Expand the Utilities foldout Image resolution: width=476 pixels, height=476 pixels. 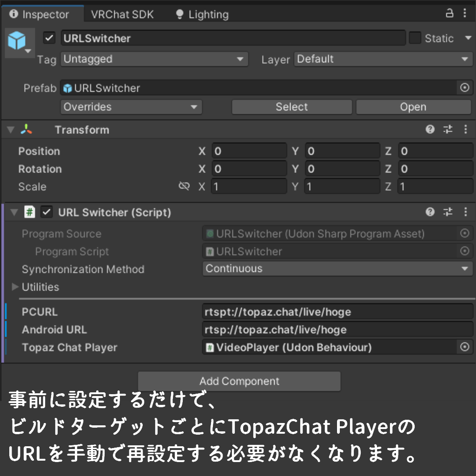click(15, 287)
